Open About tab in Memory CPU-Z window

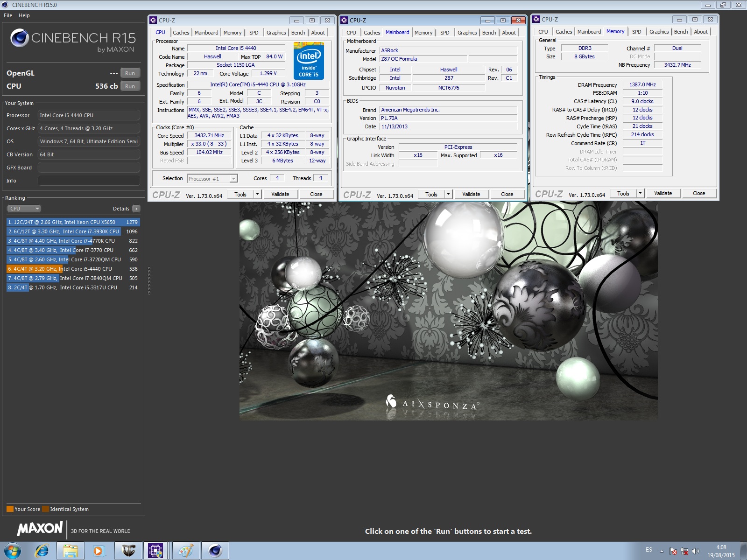(701, 32)
